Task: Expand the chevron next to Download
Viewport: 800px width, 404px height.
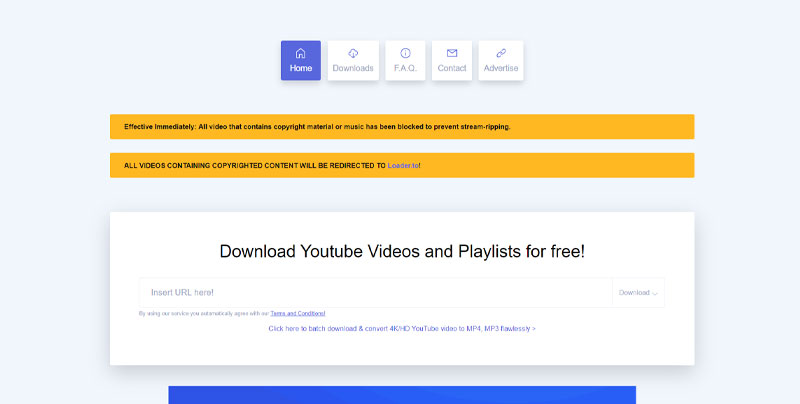Action: click(655, 294)
